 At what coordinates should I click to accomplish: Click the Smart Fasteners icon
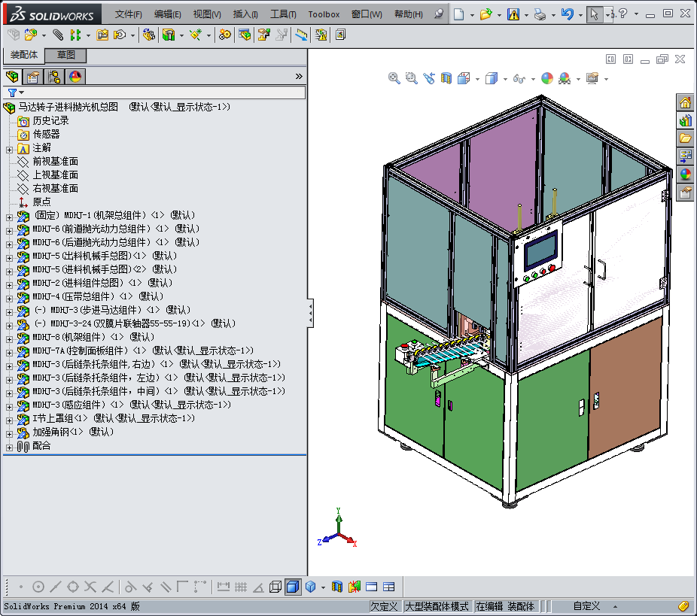click(x=102, y=35)
